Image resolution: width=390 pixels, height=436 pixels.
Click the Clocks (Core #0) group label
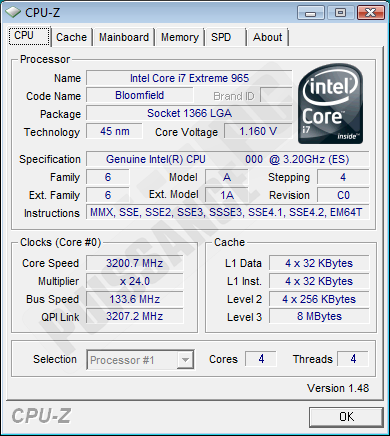[x=60, y=242]
